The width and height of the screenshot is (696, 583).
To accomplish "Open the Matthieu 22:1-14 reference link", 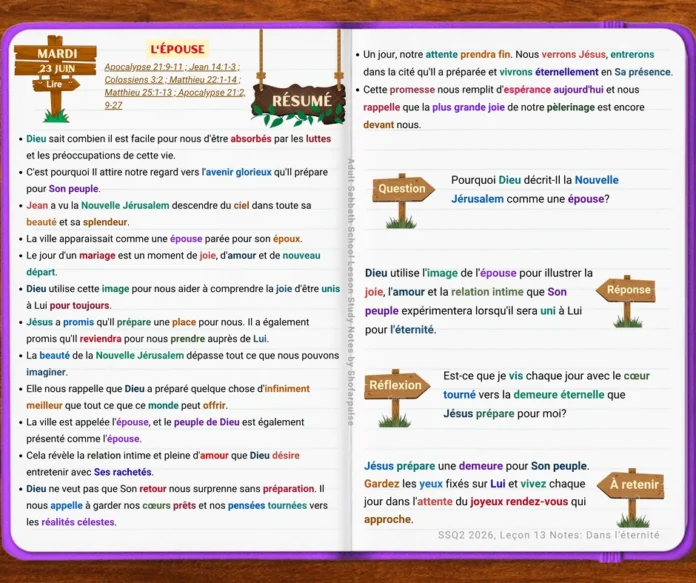I will (203, 80).
